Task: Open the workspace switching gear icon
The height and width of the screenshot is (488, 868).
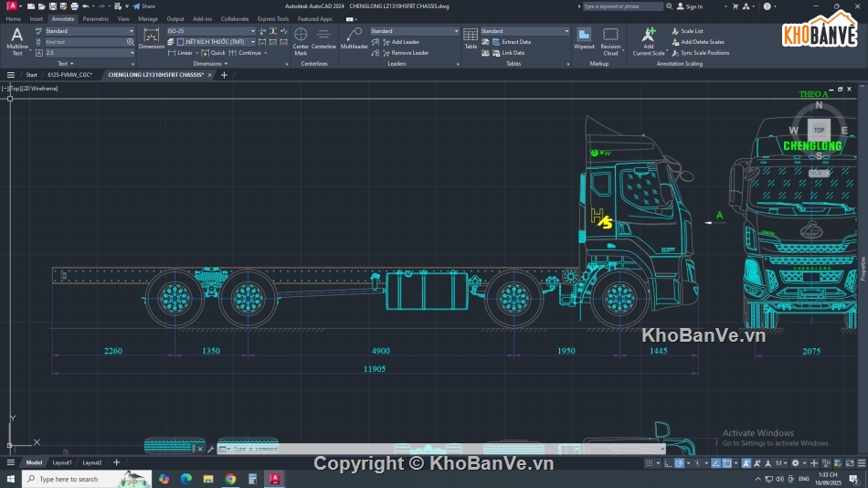Action: tap(796, 463)
